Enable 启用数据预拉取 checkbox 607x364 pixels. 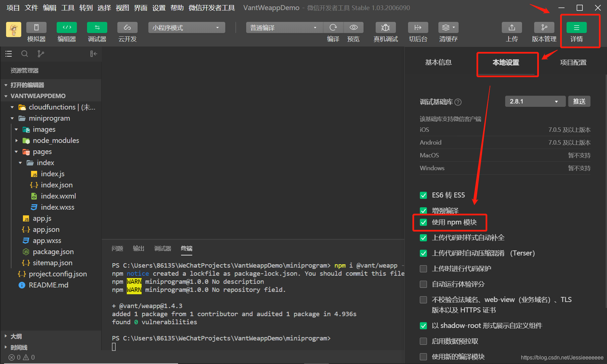(x=424, y=341)
